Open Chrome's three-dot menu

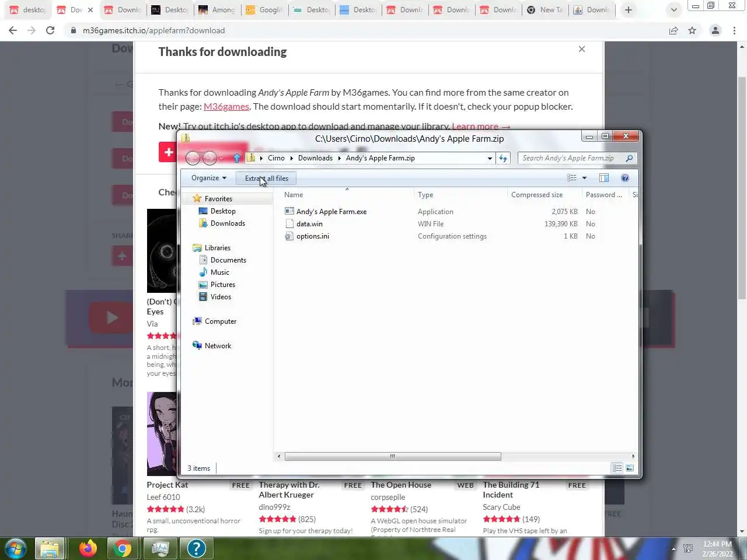point(734,30)
